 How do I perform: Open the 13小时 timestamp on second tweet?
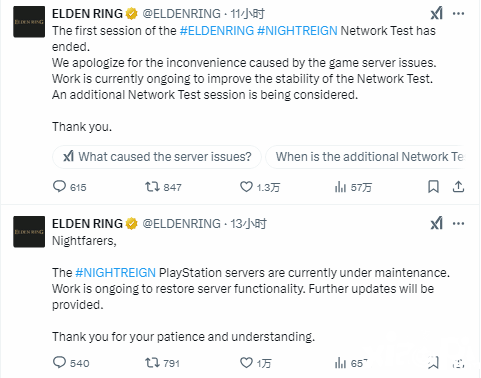[249, 224]
